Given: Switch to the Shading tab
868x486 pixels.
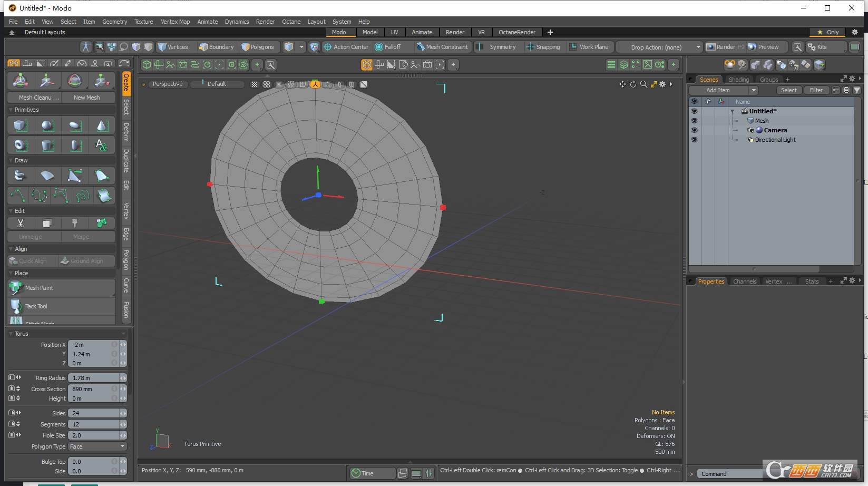Looking at the screenshot, I should click(x=738, y=80).
